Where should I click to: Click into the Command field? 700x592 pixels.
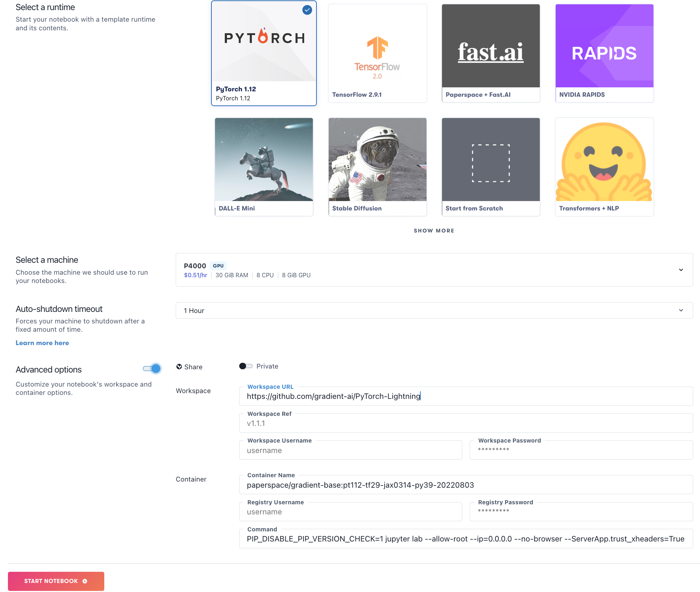(465, 539)
